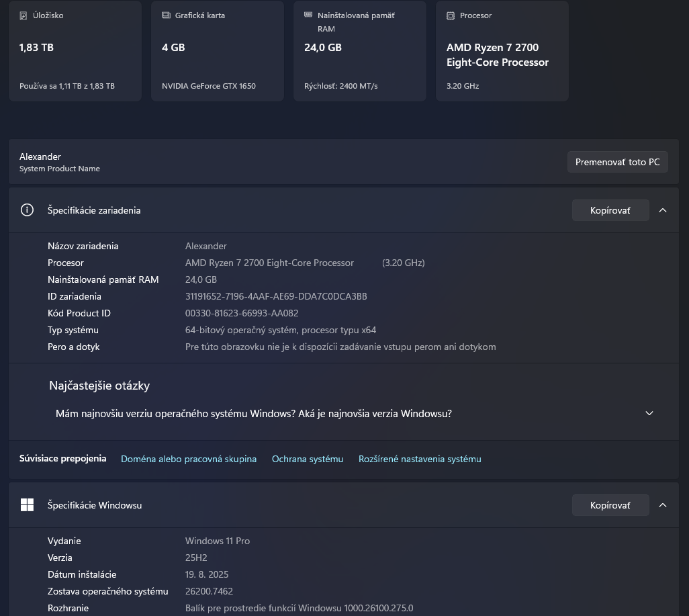Select the AMD Ryzen 7 2700 card

coord(502,50)
